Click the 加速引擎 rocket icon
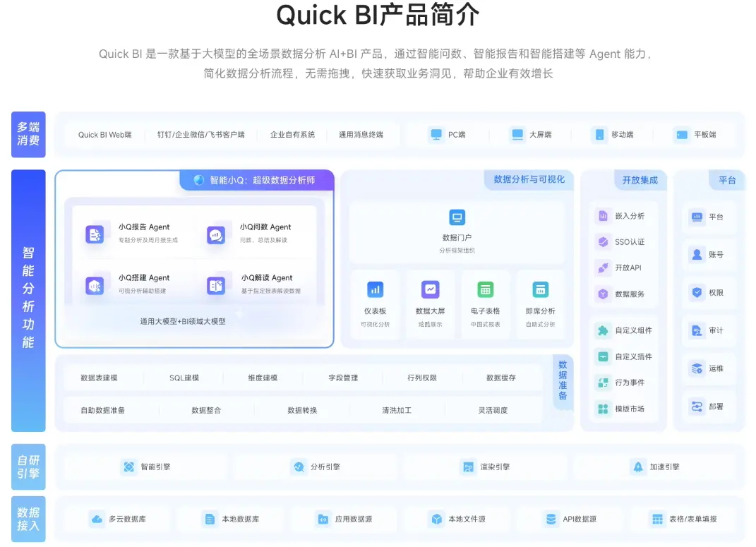Image resolution: width=756 pixels, height=547 pixels. pos(638,467)
